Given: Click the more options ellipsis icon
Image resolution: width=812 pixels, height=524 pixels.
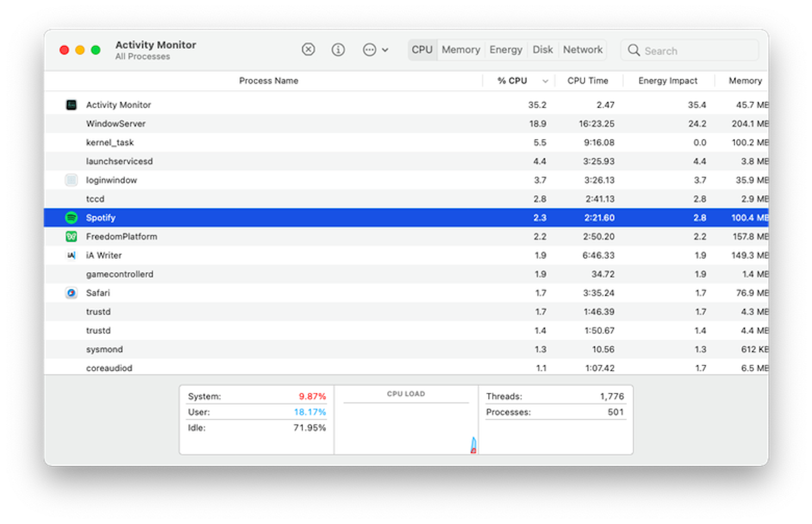Looking at the screenshot, I should (369, 49).
